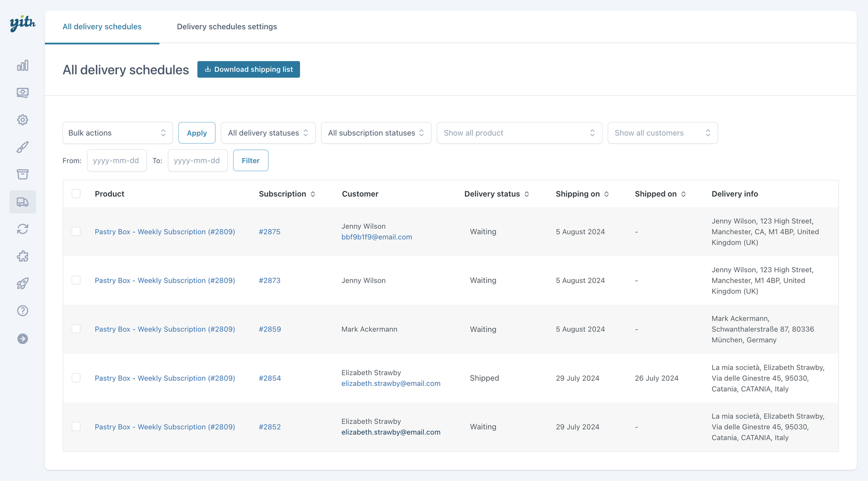This screenshot has height=481, width=868.
Task: Select the checkbox for subscription #2854 row
Action: (76, 378)
